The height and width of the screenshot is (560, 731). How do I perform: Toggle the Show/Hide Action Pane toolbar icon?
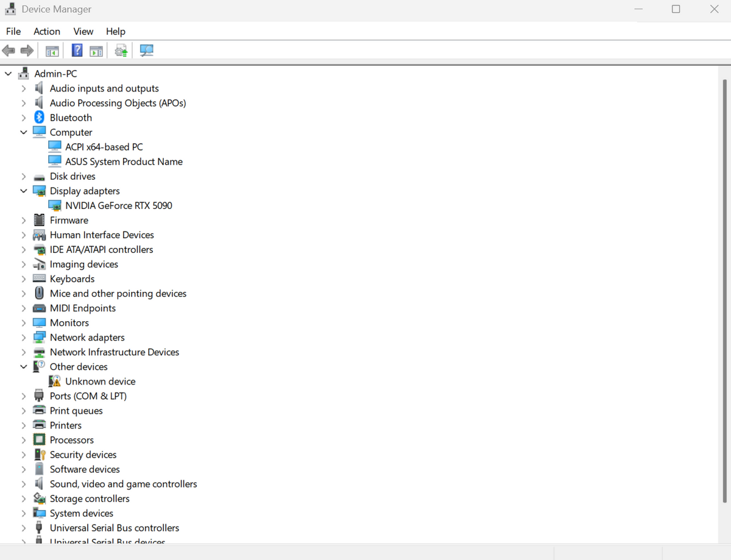click(x=96, y=51)
